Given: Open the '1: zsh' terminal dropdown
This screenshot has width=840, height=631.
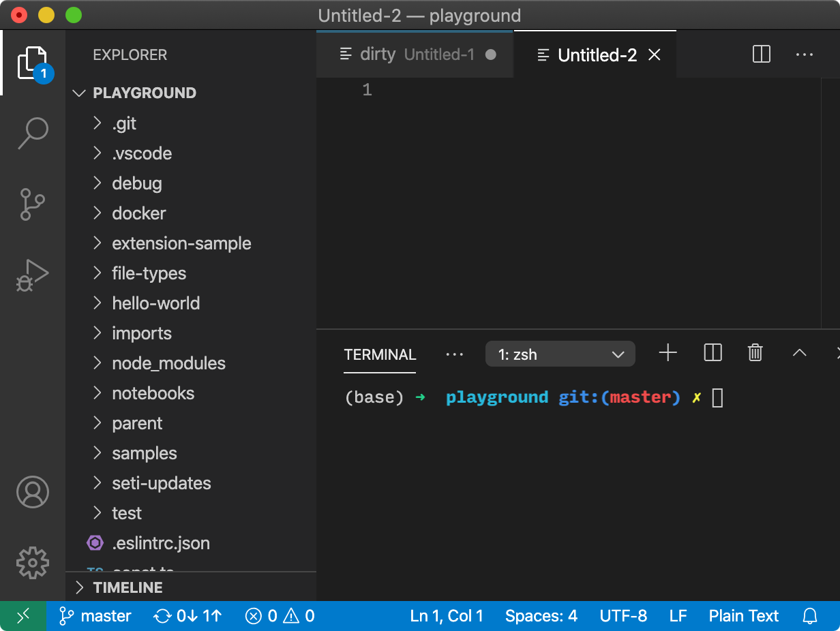Looking at the screenshot, I should (559, 354).
